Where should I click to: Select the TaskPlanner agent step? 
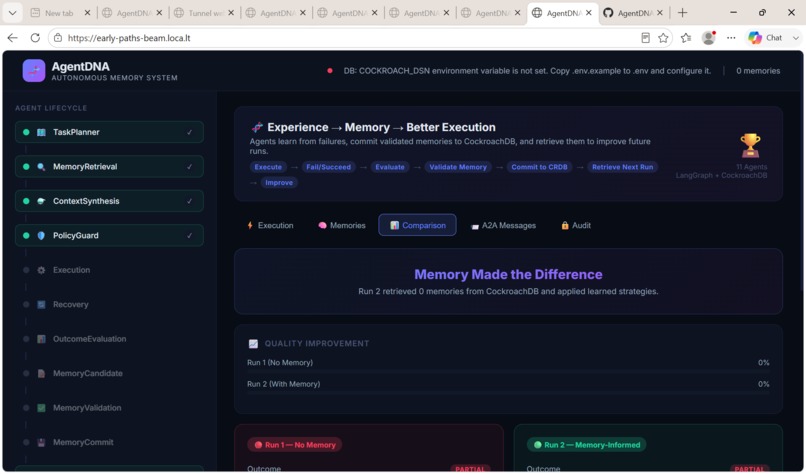(109, 132)
